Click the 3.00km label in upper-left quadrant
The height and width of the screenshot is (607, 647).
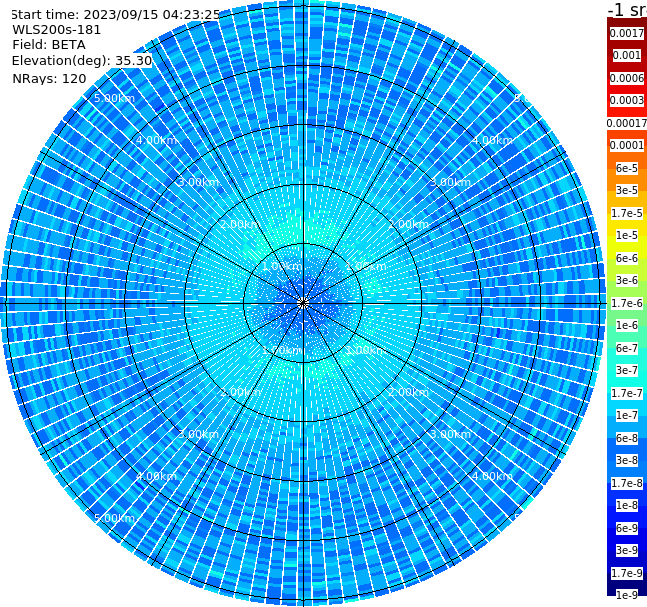click(x=198, y=182)
